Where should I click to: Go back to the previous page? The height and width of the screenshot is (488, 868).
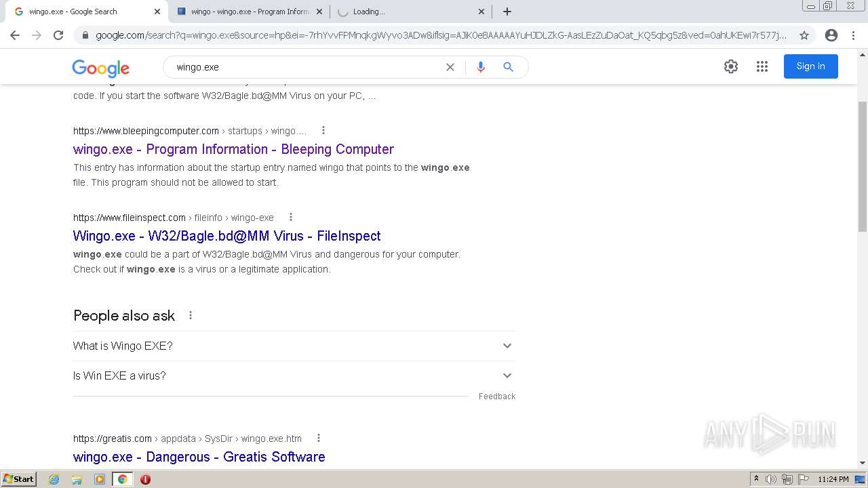[15, 35]
